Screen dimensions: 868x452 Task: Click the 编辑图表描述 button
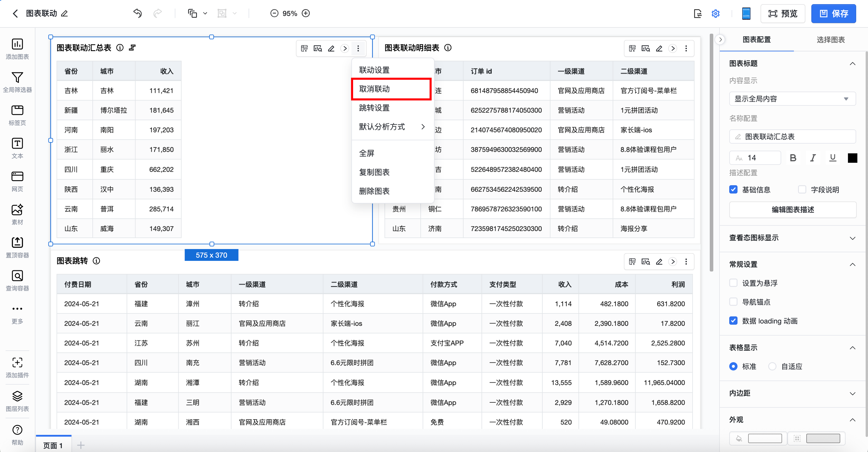coord(792,210)
